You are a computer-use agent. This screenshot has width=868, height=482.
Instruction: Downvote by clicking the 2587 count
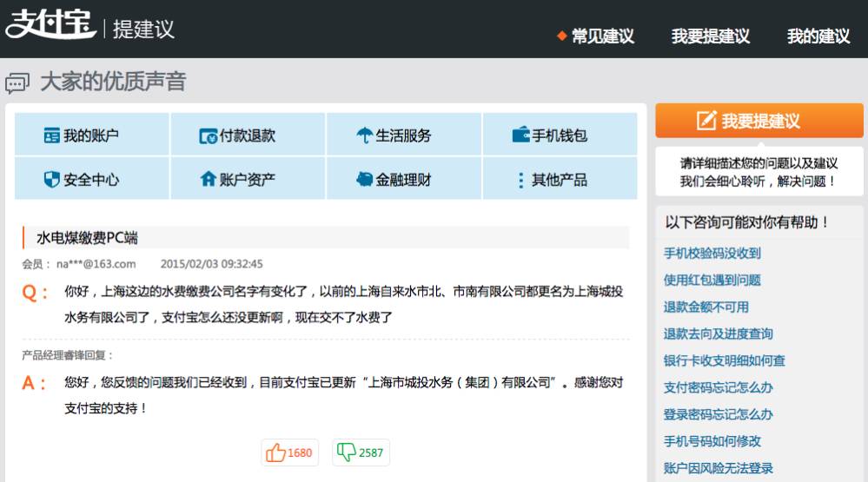pos(371,452)
